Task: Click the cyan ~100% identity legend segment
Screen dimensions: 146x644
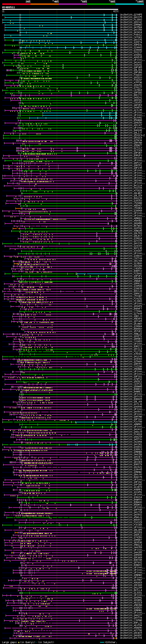Action: 130,4
